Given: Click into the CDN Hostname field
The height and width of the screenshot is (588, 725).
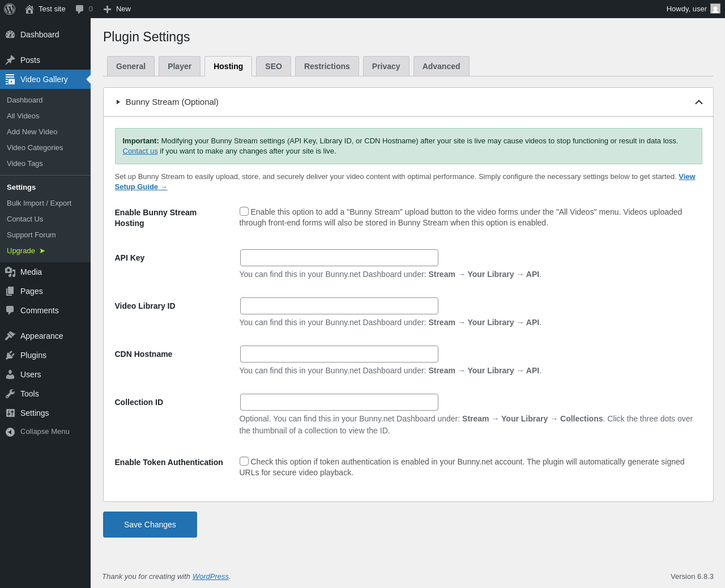Looking at the screenshot, I should (x=339, y=354).
